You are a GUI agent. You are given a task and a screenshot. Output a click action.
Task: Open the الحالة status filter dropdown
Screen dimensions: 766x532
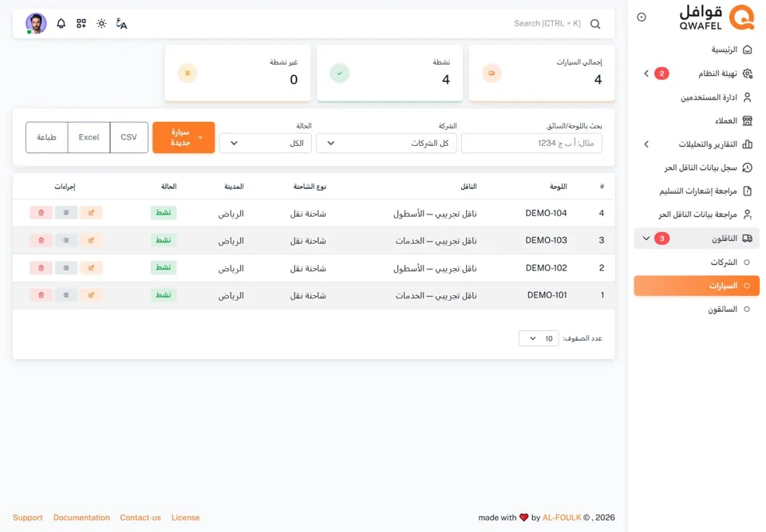(x=265, y=143)
